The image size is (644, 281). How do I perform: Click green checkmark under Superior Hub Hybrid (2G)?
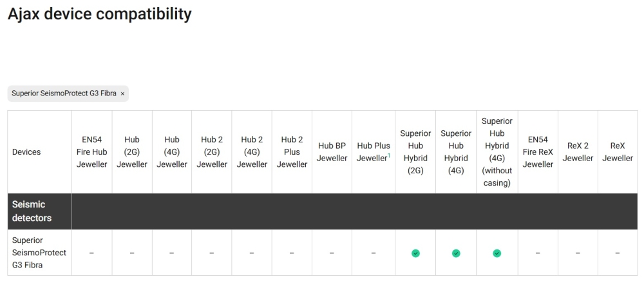415,253
